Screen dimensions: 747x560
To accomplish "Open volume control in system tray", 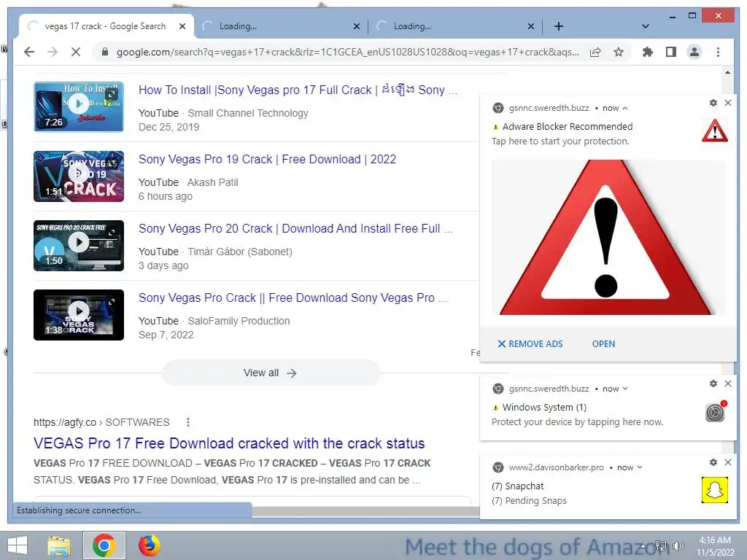I will click(678, 546).
